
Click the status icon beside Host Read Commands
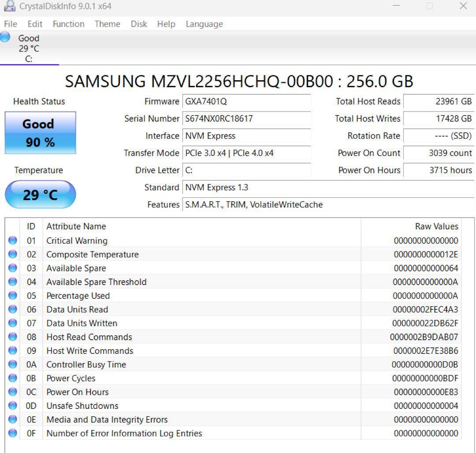tap(13, 337)
